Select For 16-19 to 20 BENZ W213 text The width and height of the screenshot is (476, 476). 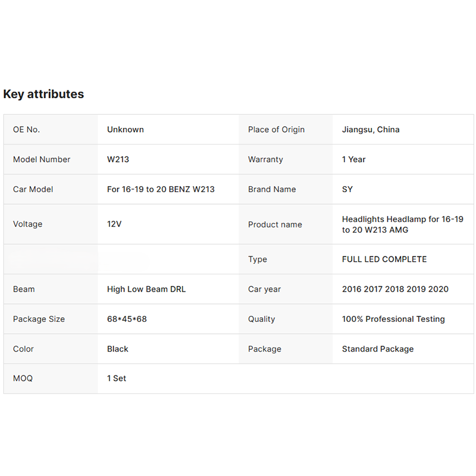[161, 189]
